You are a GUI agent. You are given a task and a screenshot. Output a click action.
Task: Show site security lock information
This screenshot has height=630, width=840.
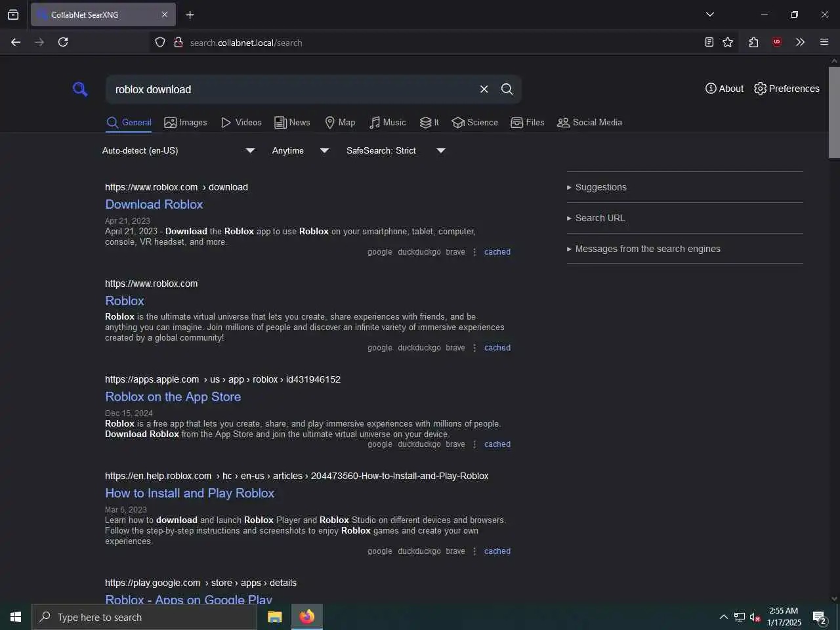178,43
